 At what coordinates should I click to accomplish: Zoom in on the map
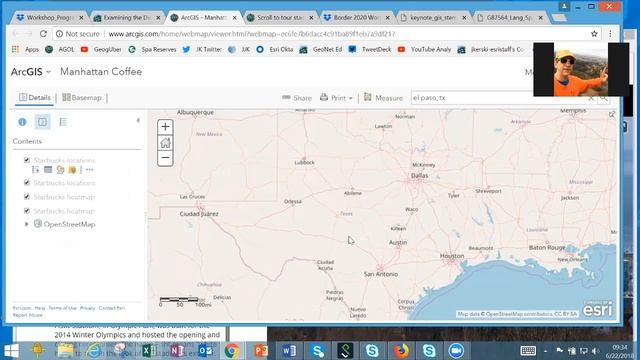(x=165, y=127)
